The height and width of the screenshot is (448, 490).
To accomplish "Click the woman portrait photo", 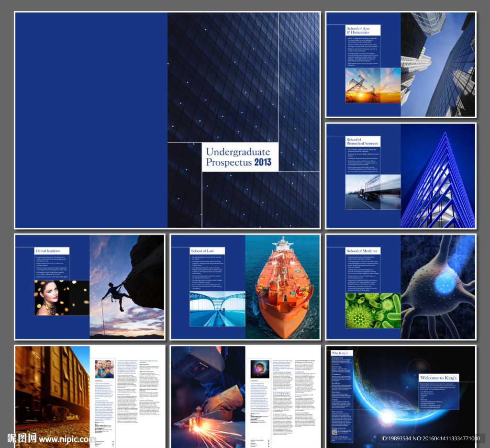I will (62, 298).
